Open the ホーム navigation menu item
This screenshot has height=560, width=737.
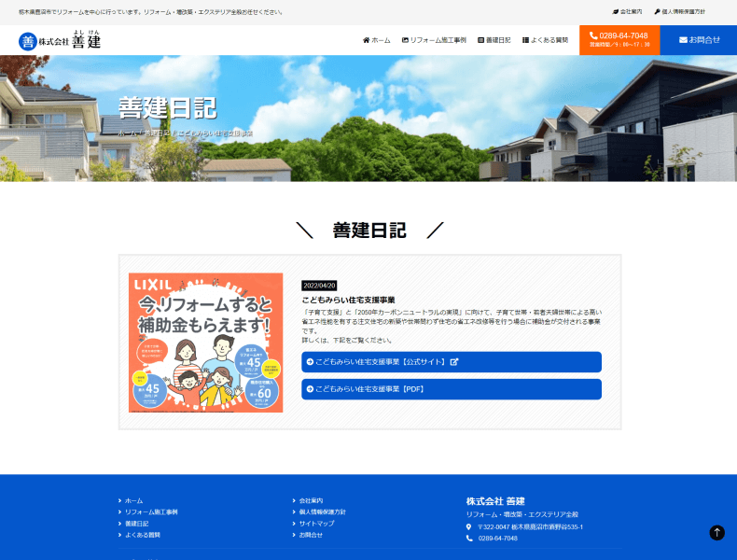(x=377, y=40)
